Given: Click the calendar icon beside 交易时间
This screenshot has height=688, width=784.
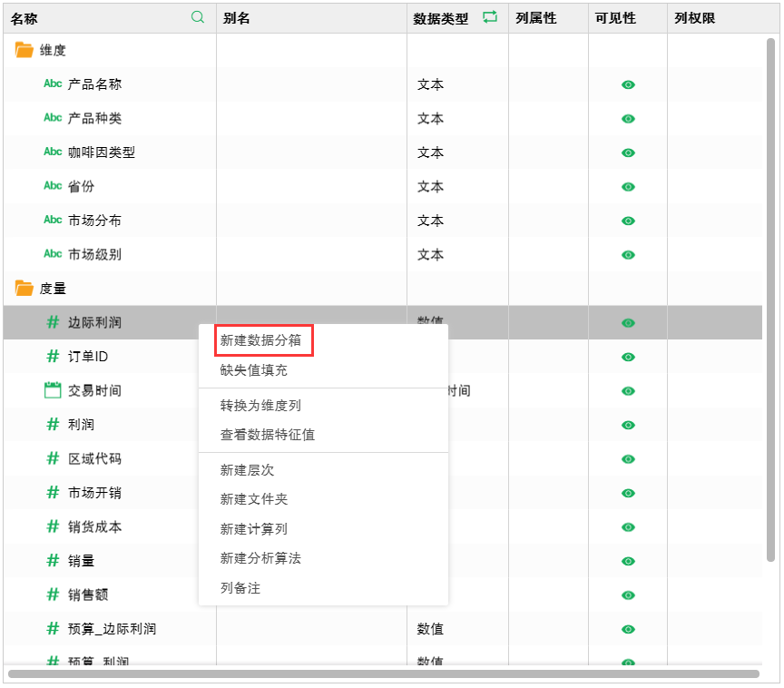Looking at the screenshot, I should tap(53, 390).
